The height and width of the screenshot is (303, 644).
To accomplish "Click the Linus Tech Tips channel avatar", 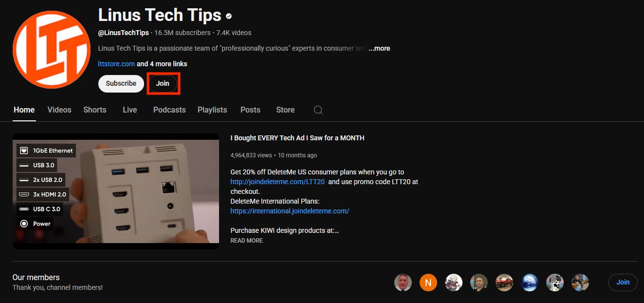I will coord(51,49).
